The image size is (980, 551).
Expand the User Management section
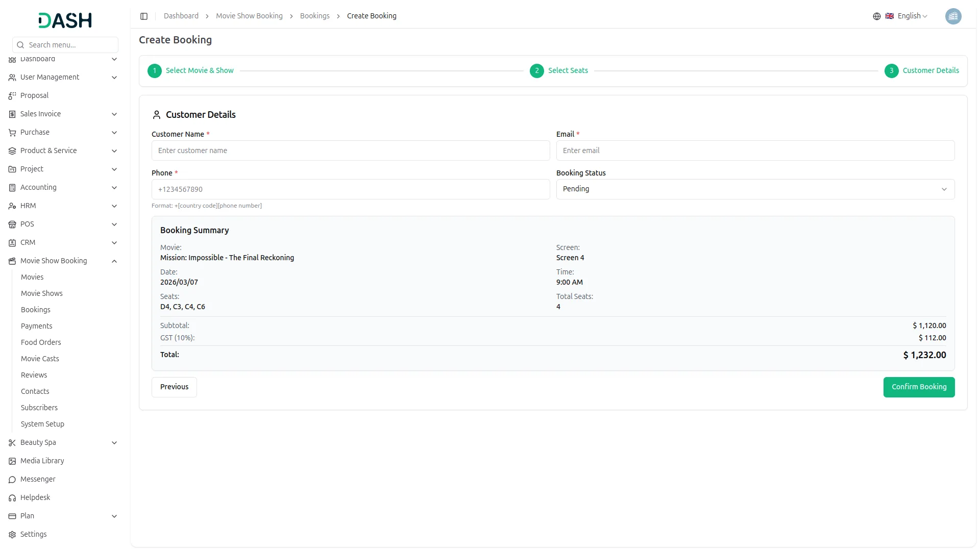click(x=114, y=77)
